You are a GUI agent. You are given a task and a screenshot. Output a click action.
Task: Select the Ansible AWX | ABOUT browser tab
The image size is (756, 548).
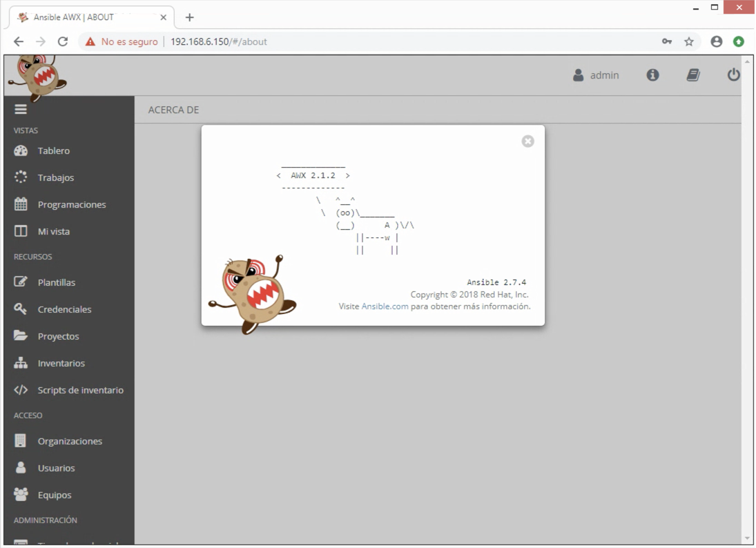tap(92, 17)
